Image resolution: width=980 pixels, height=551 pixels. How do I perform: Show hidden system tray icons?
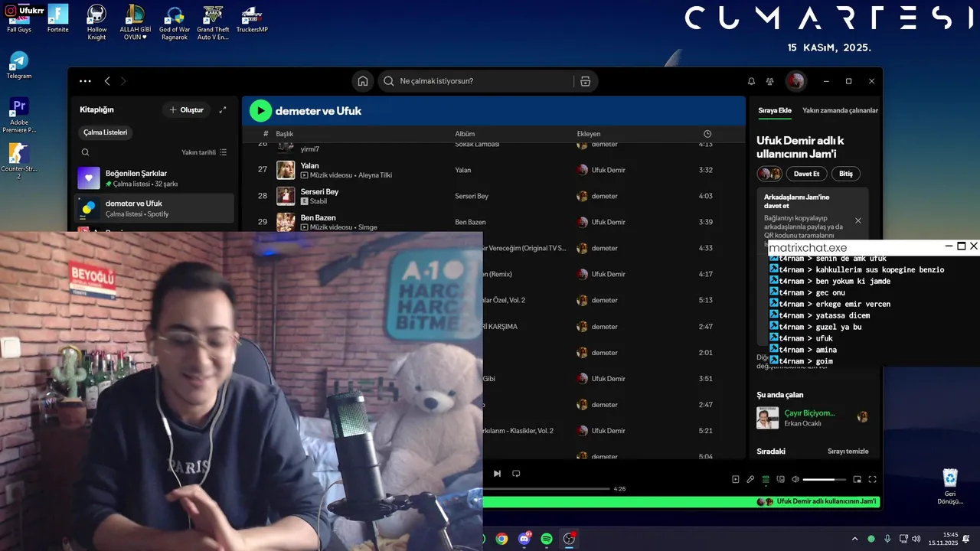[x=855, y=539]
